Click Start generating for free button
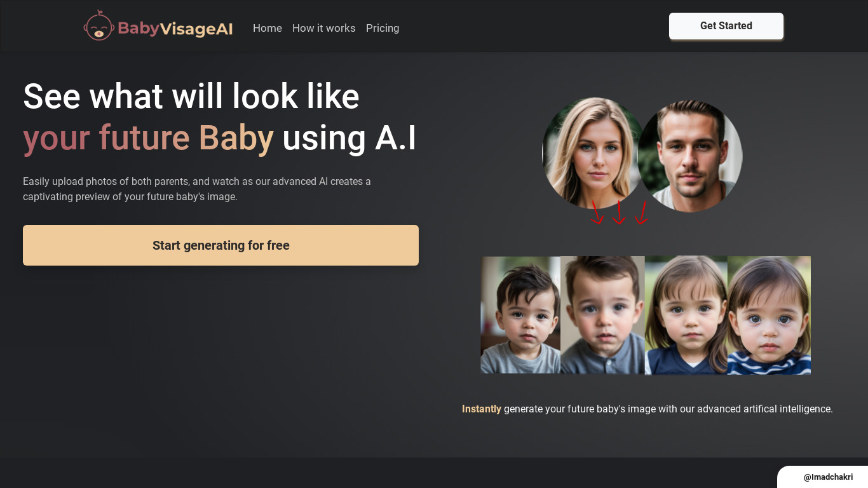Screen dimensions: 868x488 point(220,245)
